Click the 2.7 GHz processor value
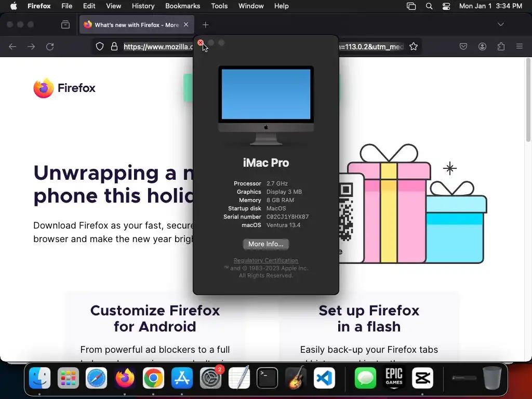Viewport: 532px width, 399px height. click(277, 183)
